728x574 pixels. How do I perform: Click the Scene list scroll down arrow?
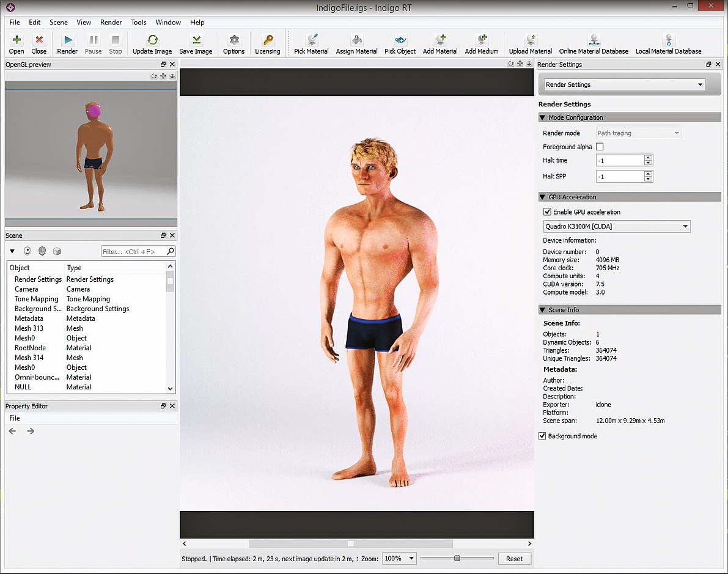click(x=171, y=389)
